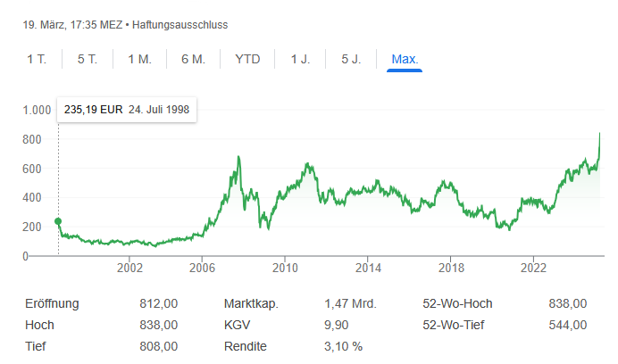Screen dimensions: 618x364
Task: Click the 2022 year axis label
Action: click(x=534, y=268)
